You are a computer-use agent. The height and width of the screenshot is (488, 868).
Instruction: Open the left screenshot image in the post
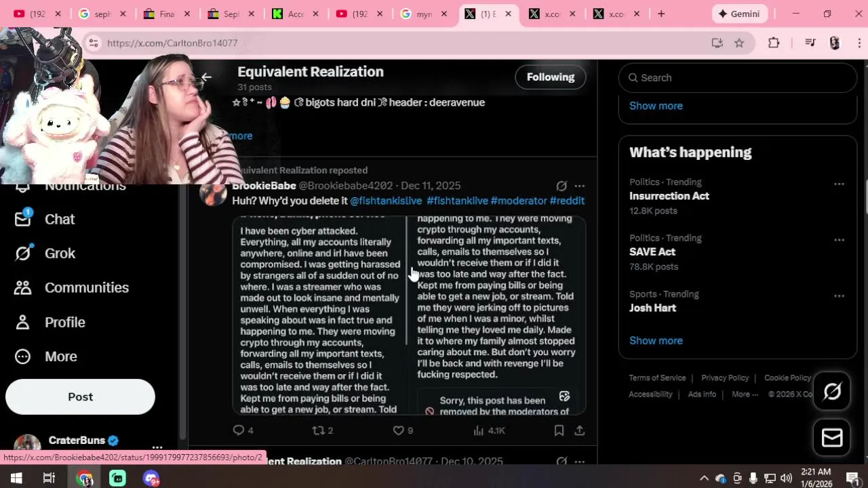(320, 314)
